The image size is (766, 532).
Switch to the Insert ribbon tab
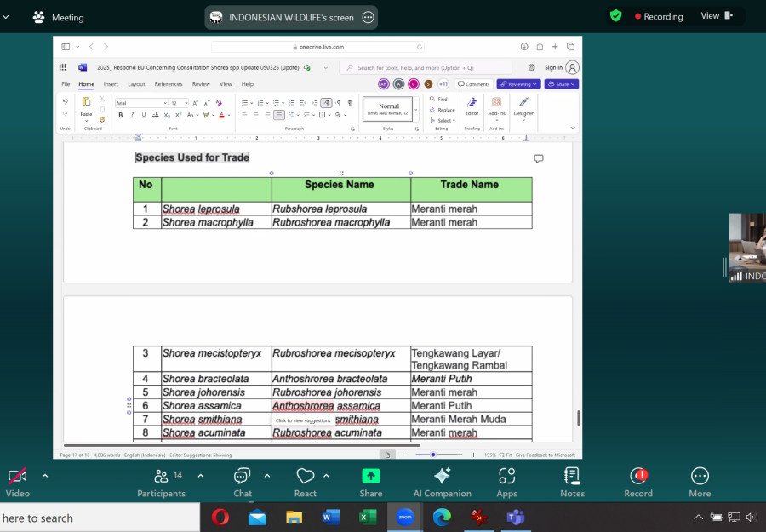click(111, 84)
